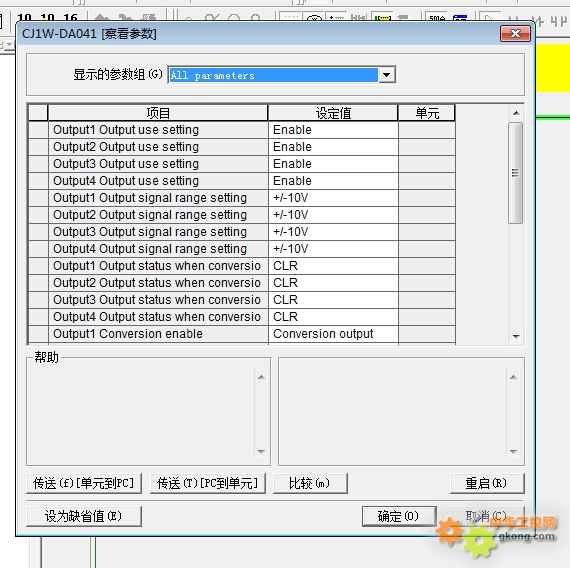Click the 比较(m) compare button
The width and height of the screenshot is (570, 568).
[310, 483]
